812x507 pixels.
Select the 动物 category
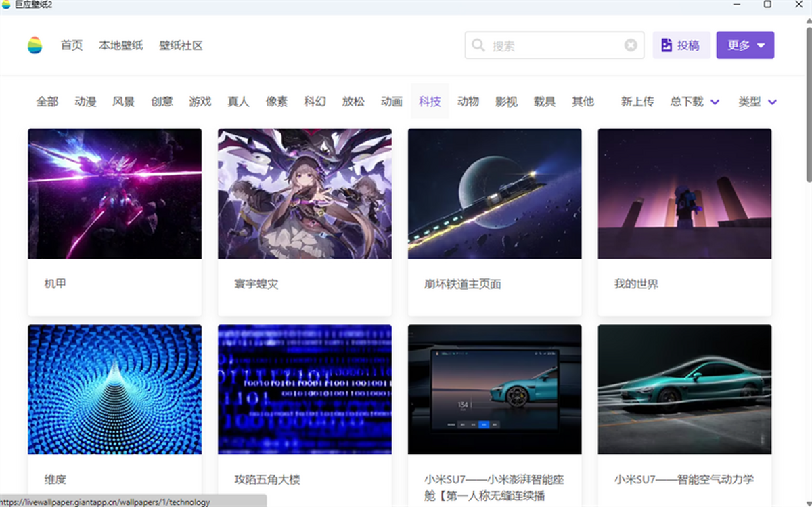click(x=468, y=102)
